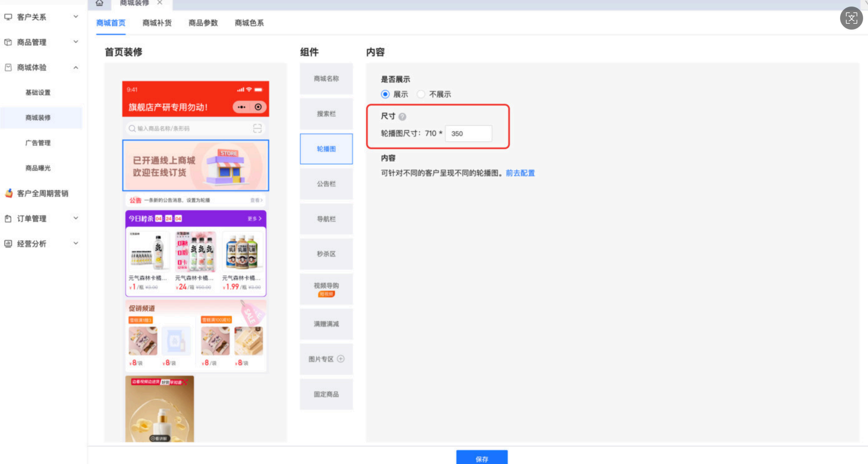The width and height of the screenshot is (868, 464).
Task: Click the 客户全周期营销 sidebar icon
Action: [x=9, y=193]
